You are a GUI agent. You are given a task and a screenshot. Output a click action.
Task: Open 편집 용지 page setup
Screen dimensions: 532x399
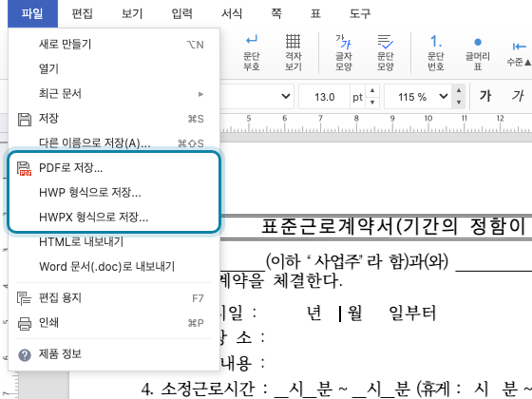tap(114, 298)
